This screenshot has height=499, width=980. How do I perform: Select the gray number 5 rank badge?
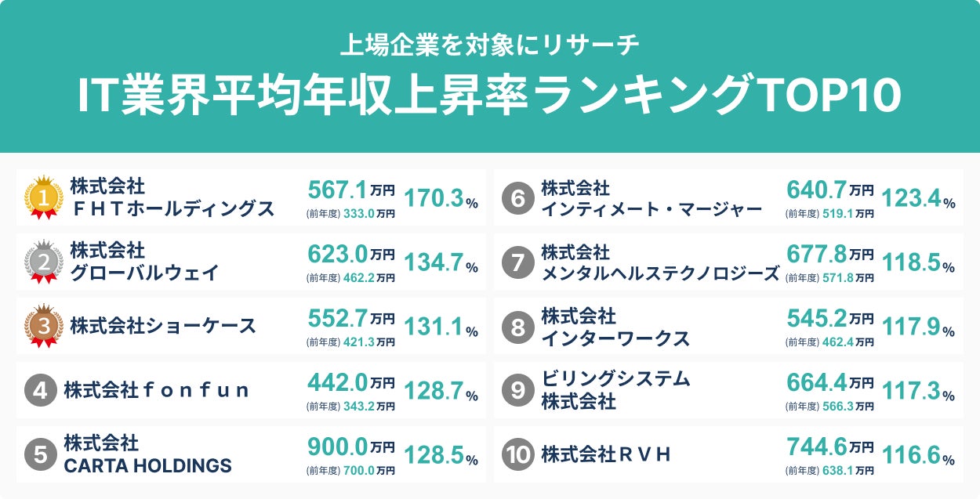tap(40, 454)
